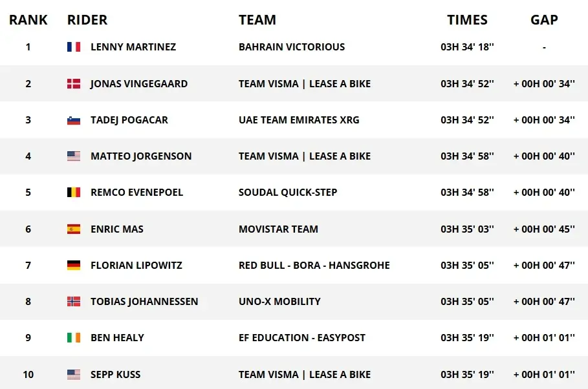Click the Slovenian flag beside Tadej Pogacar

tap(73, 120)
